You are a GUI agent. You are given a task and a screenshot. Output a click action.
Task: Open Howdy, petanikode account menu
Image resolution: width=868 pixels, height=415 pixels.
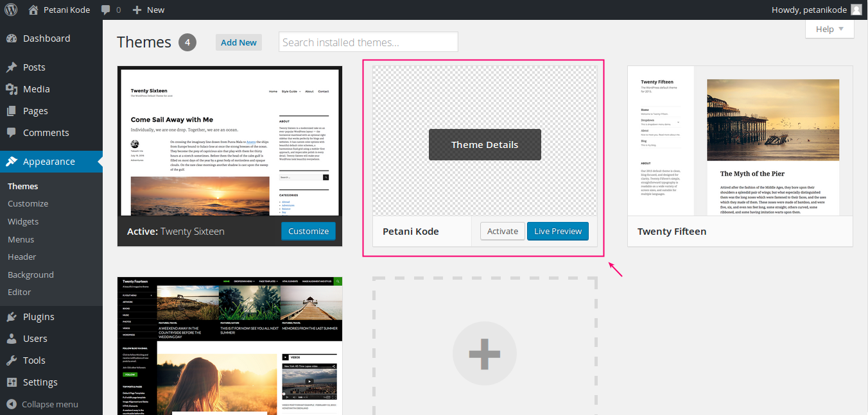(x=817, y=10)
